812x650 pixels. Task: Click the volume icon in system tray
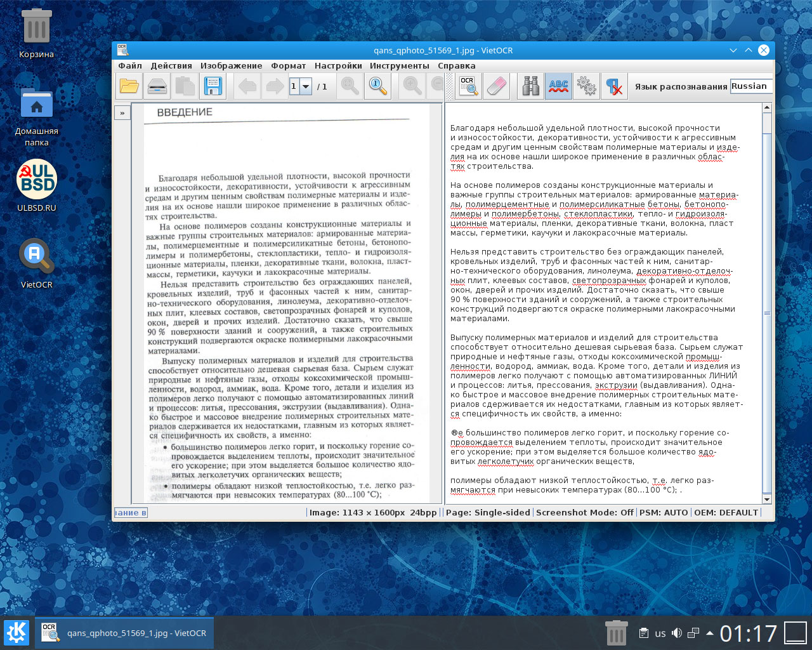click(x=677, y=633)
